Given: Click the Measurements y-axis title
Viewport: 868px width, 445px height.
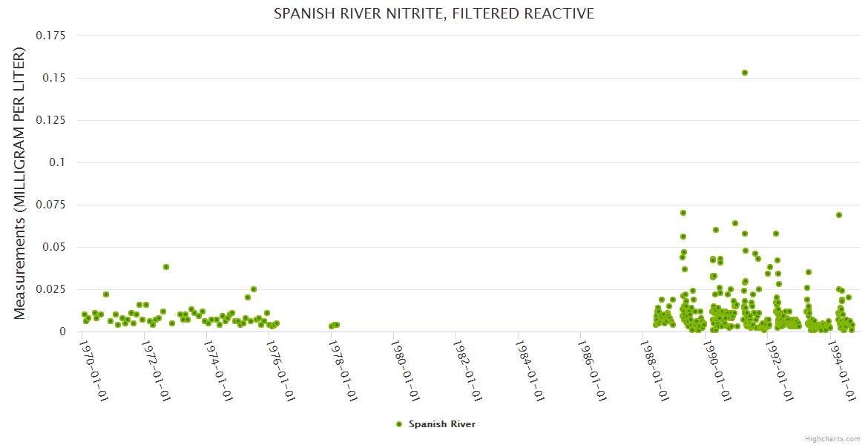Looking at the screenshot, I should click(20, 183).
